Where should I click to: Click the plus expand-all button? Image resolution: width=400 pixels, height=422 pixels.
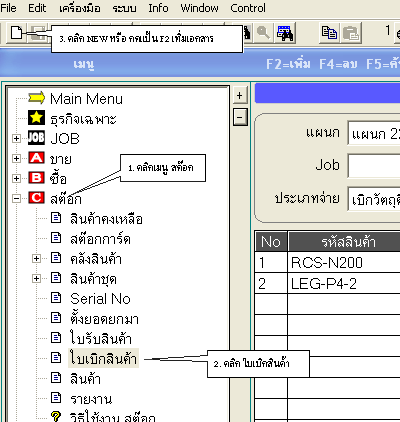point(240,96)
